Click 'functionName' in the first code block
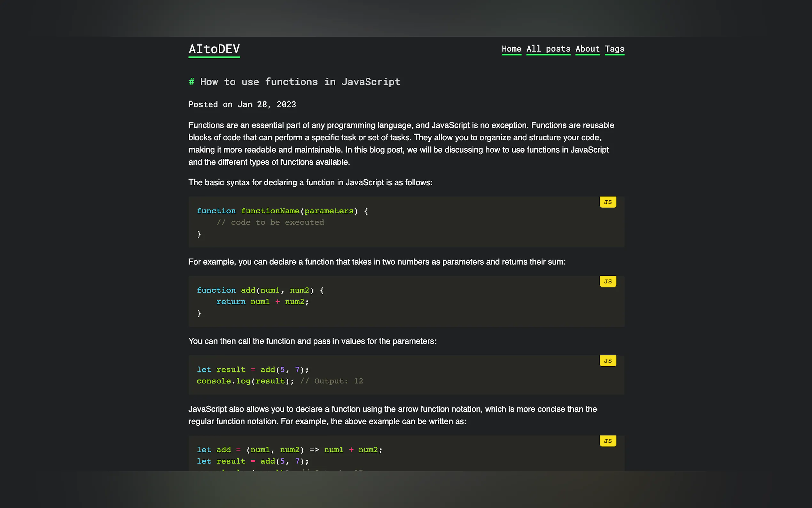 tap(270, 211)
